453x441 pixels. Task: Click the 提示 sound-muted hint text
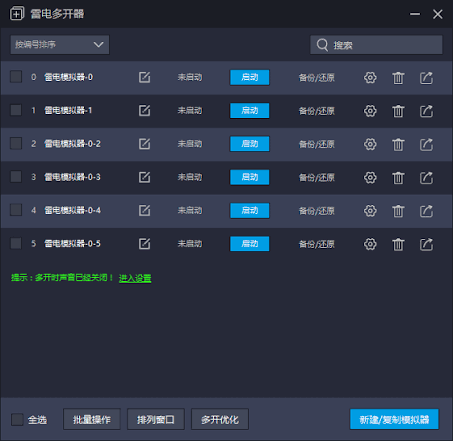coord(62,278)
